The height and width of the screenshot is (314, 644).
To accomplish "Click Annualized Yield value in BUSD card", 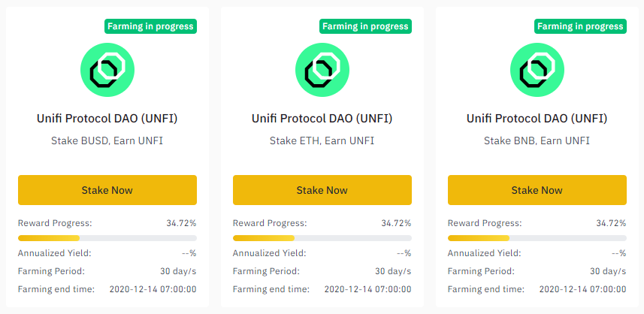I will [189, 253].
